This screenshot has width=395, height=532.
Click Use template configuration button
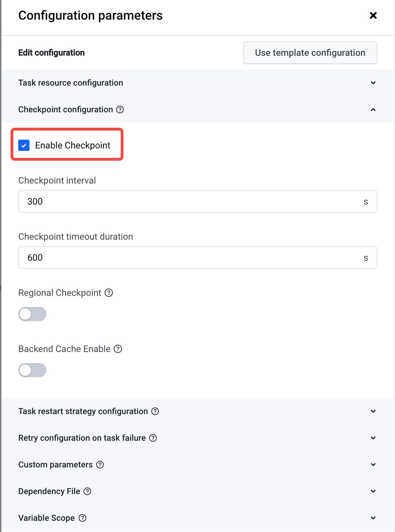coord(310,53)
